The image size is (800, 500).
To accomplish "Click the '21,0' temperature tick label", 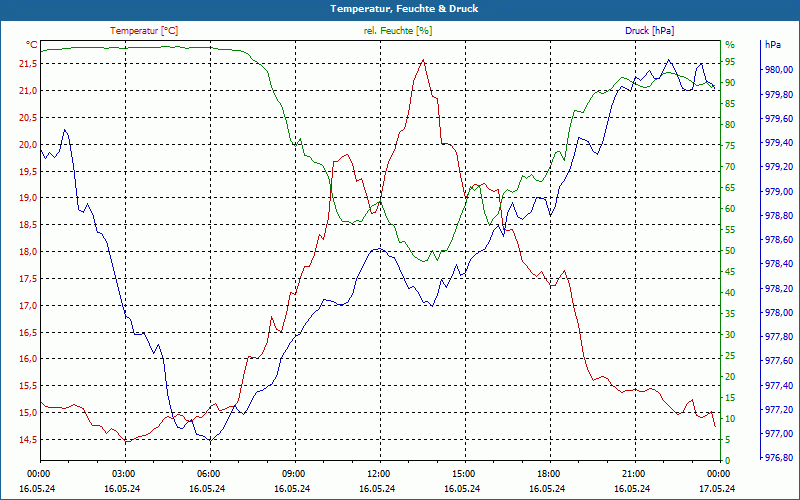I will (28, 91).
